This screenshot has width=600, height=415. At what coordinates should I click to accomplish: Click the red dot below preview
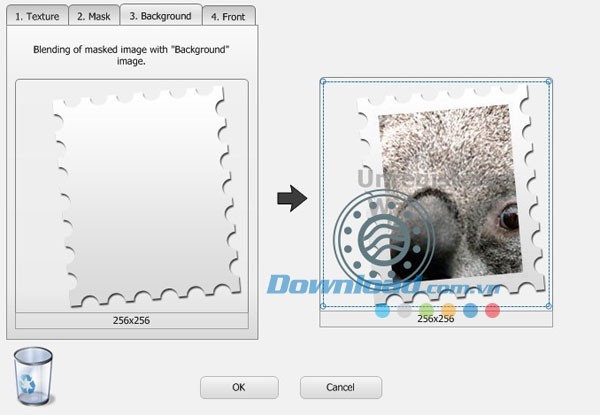click(x=492, y=310)
